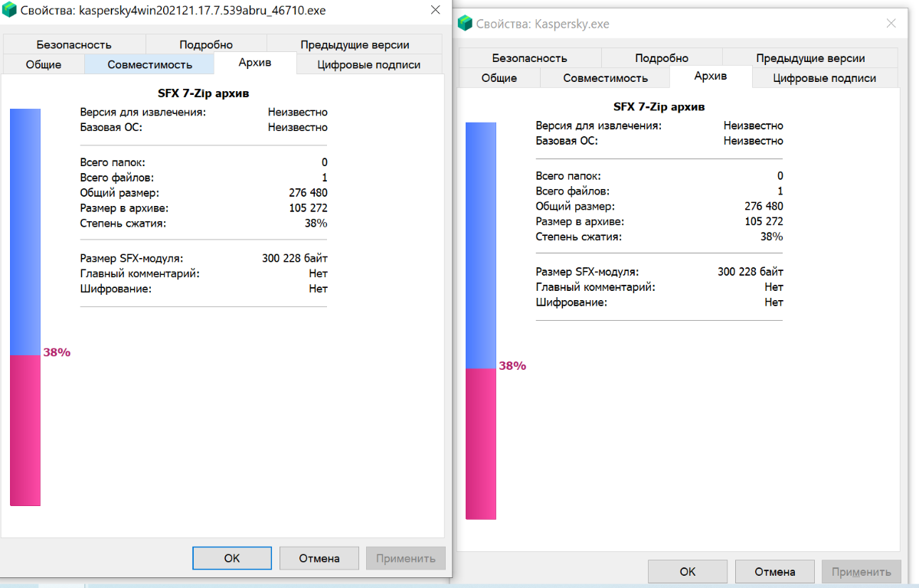Open Подробно tab in left window
This screenshot has height=588, width=919.
pyautogui.click(x=206, y=44)
